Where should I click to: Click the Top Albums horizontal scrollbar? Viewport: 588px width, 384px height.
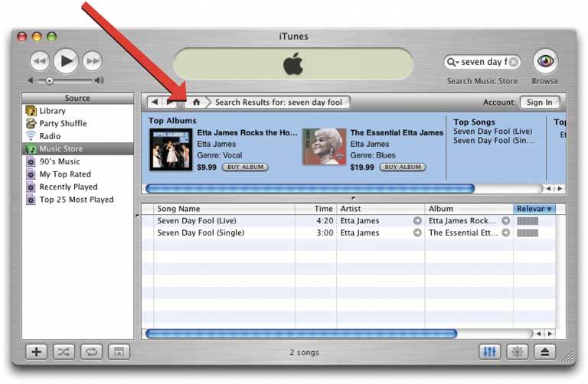[x=310, y=188]
